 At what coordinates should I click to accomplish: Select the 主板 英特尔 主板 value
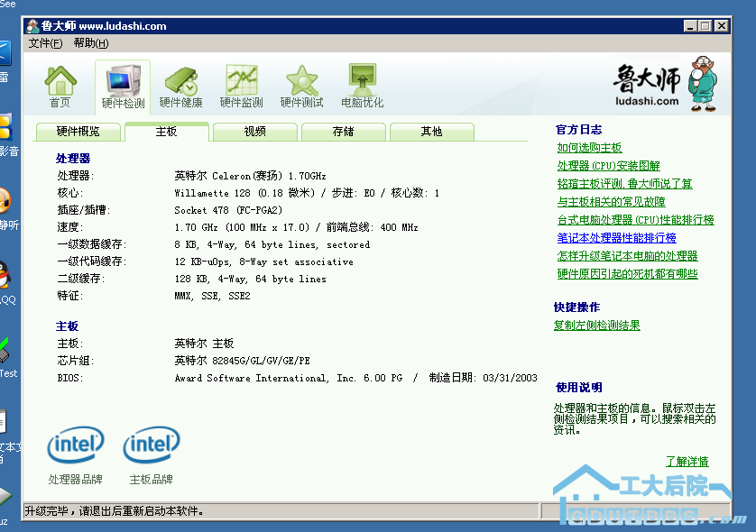[204, 344]
